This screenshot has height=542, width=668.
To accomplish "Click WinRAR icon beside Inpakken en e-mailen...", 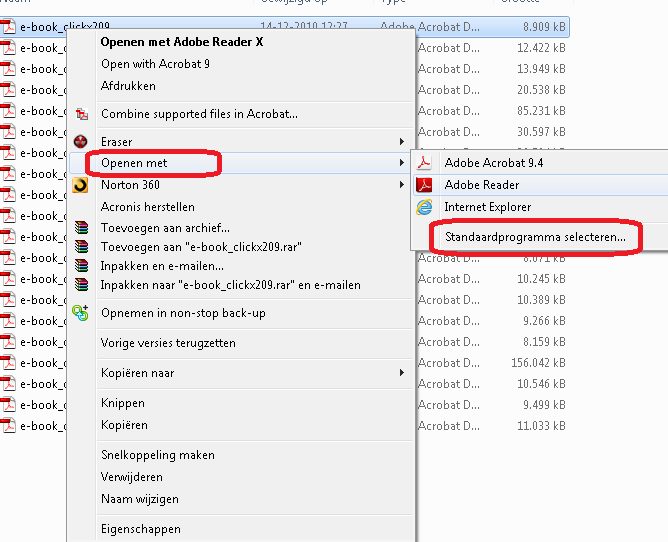I will pos(81,266).
